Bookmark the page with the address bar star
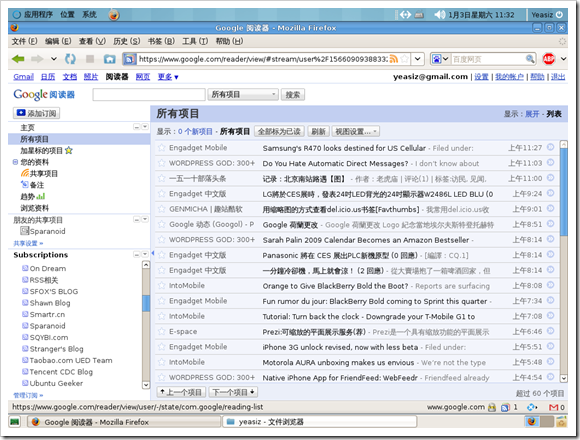Viewport: 580px width, 440px height. click(x=405, y=59)
